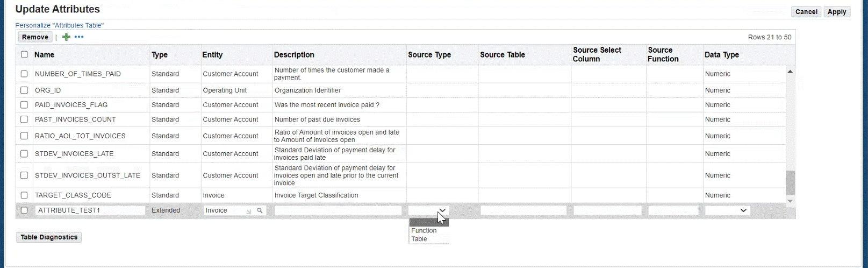868x268 pixels.
Task: Click the green plus add row icon
Action: (x=66, y=37)
